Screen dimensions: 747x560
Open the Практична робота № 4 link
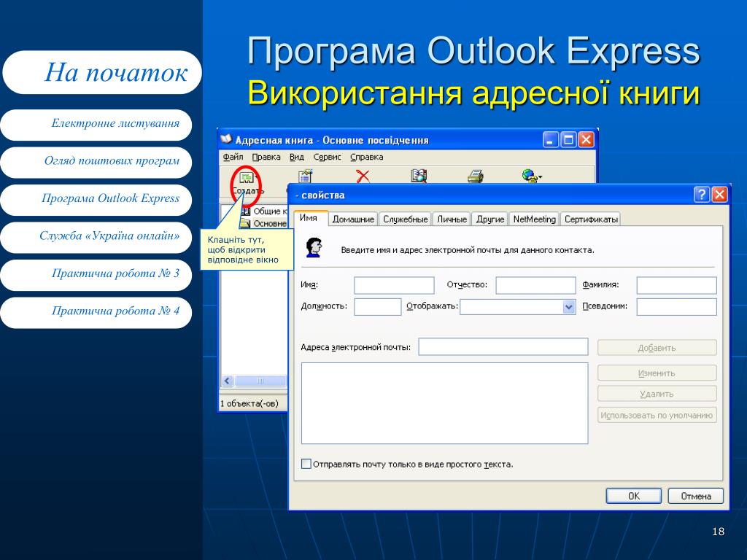click(x=96, y=313)
